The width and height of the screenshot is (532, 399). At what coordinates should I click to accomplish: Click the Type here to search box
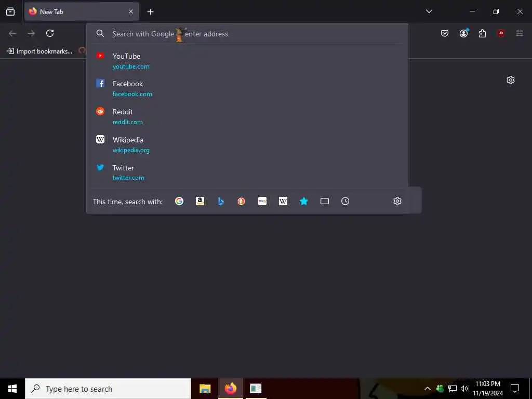tap(108, 389)
